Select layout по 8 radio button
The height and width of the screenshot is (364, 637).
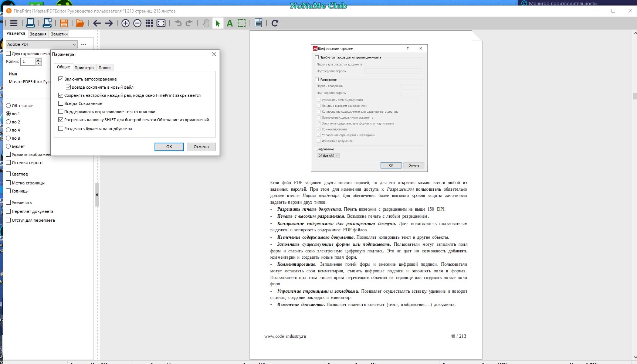click(9, 138)
